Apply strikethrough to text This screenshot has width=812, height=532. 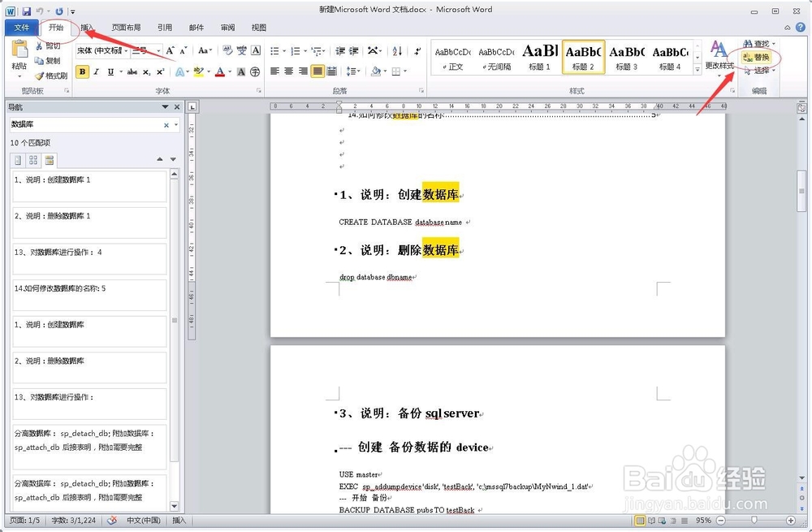[x=132, y=71]
